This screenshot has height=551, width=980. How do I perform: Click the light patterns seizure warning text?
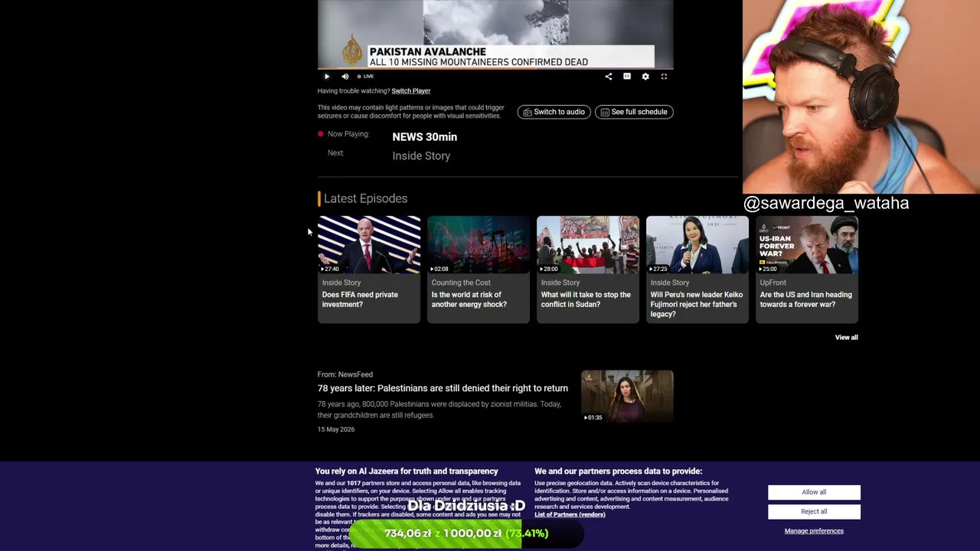[411, 112]
